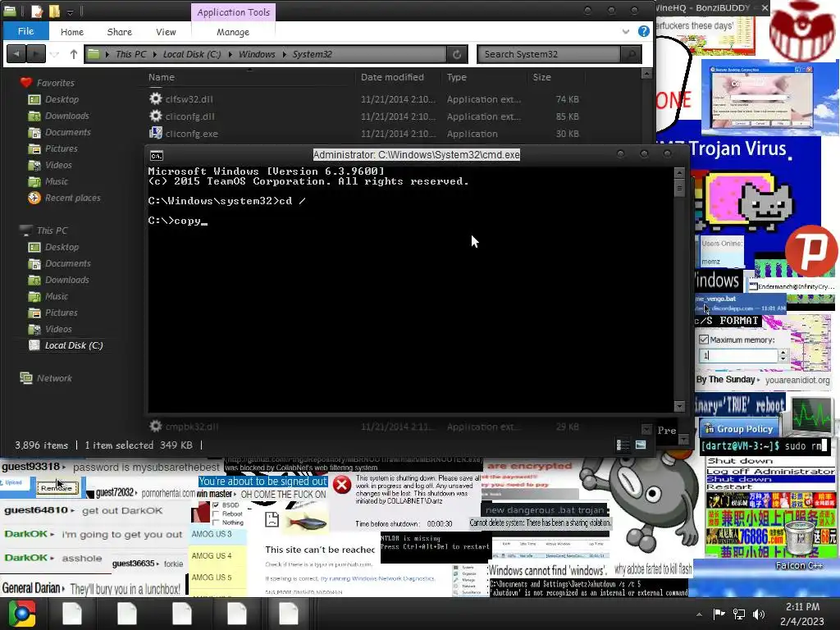Select the cliconfg.exe application
Screen dimensions: 840x630
pyautogui.click(x=191, y=134)
